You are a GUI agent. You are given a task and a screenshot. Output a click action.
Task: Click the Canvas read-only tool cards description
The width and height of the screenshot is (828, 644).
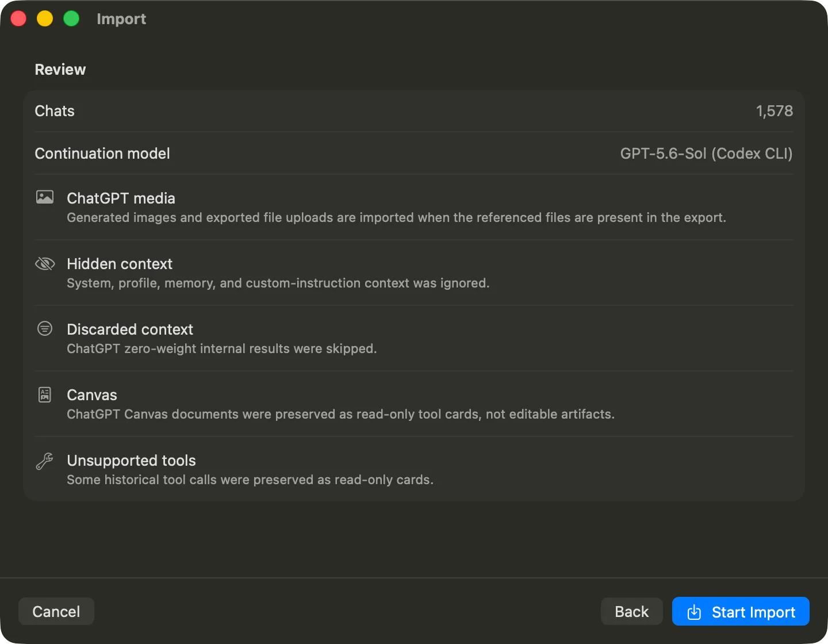pyautogui.click(x=340, y=414)
